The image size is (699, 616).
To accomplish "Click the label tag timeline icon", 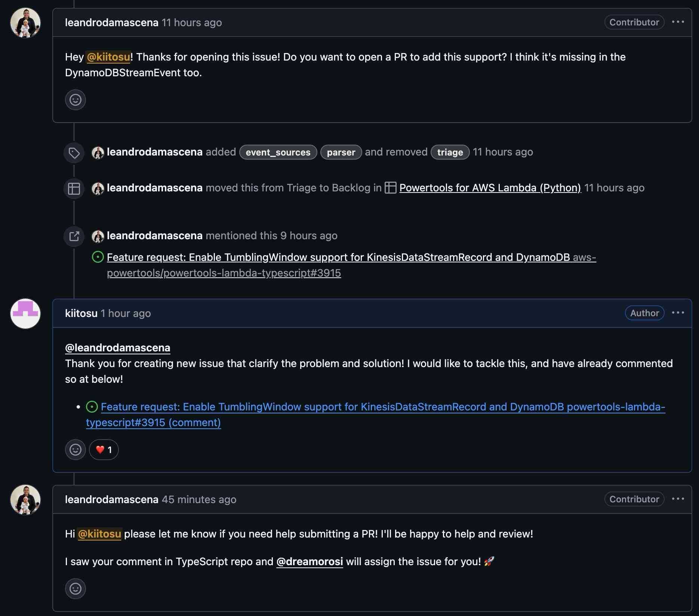I will [74, 153].
